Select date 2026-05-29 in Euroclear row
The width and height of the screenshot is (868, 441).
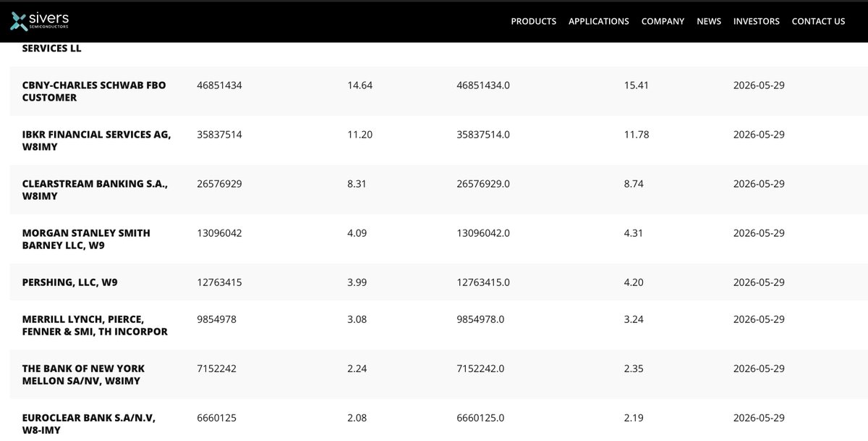(759, 418)
